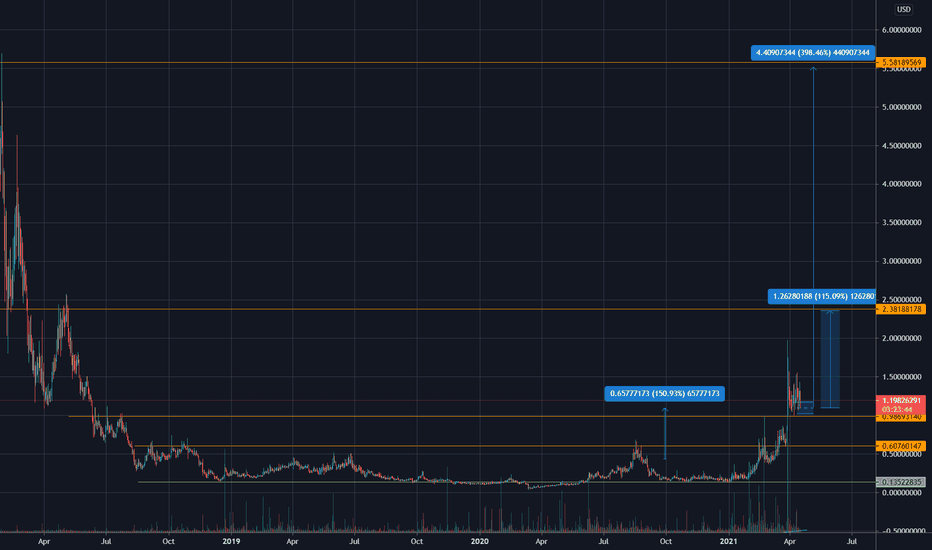This screenshot has width=932, height=550.
Task: Click the 2020 label on time axis
Action: click(x=479, y=541)
